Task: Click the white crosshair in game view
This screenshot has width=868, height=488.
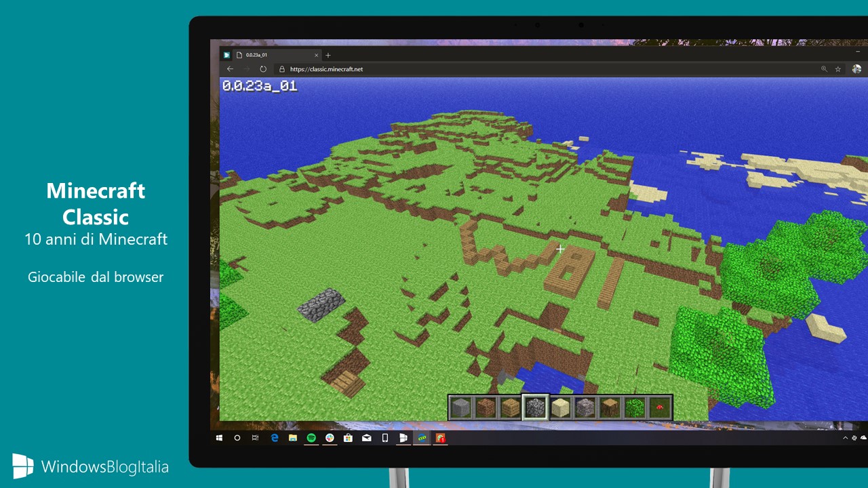Action: [x=560, y=249]
